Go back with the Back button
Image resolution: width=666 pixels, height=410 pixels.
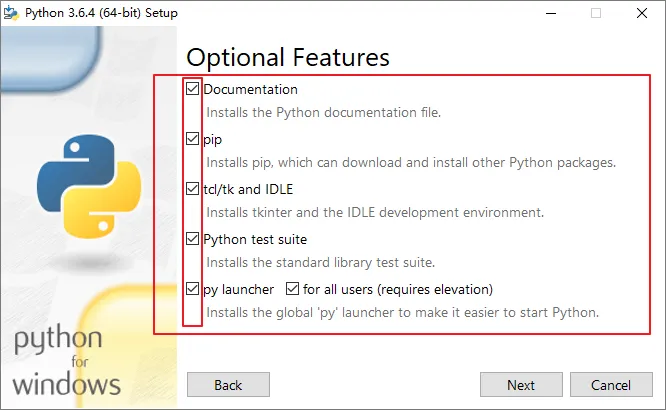229,385
